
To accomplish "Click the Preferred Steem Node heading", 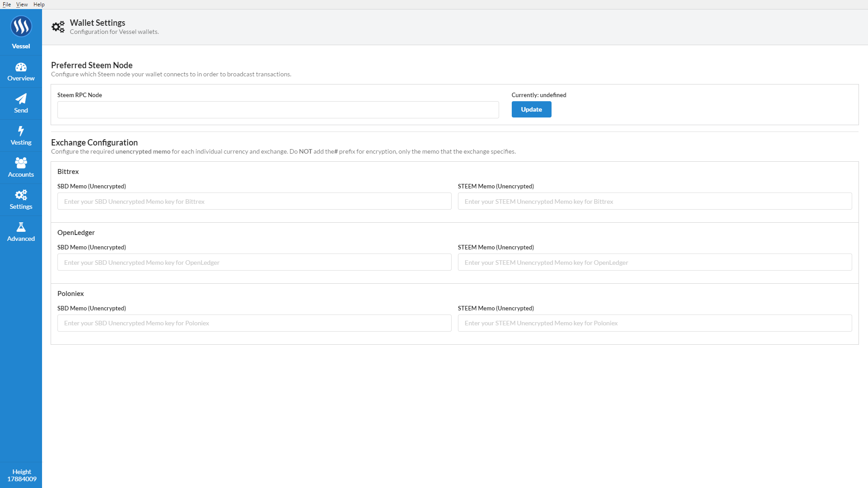I will 92,65.
